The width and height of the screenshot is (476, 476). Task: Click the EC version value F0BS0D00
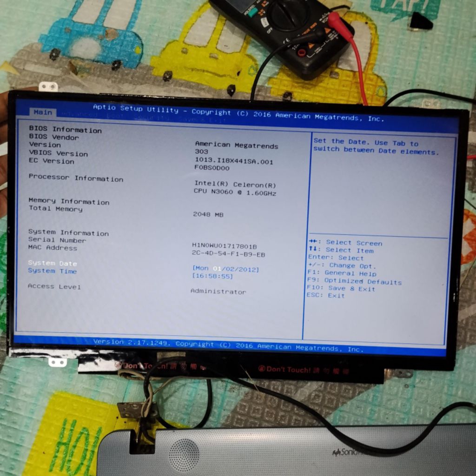pos(212,167)
